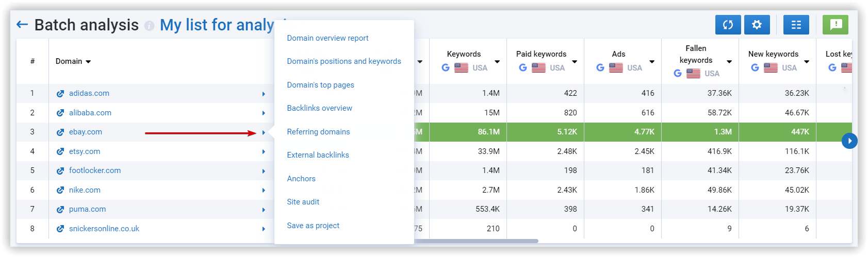The width and height of the screenshot is (868, 257).
Task: Expand the adidas.com row menu arrow
Action: click(x=264, y=94)
